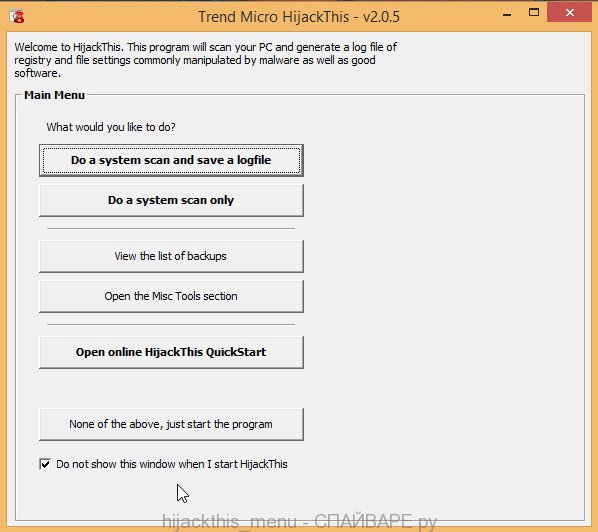
Task: Open the Misc Tools section
Action: tap(171, 296)
